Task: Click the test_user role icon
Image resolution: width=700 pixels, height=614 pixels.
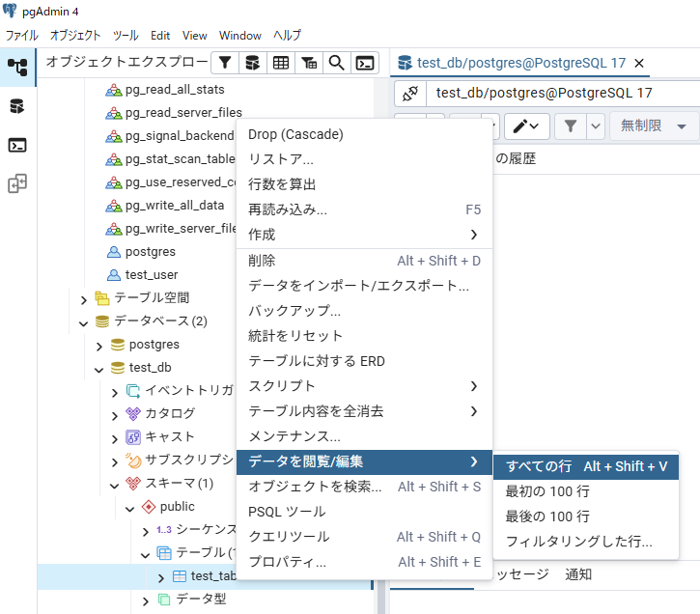Action: click(x=114, y=275)
